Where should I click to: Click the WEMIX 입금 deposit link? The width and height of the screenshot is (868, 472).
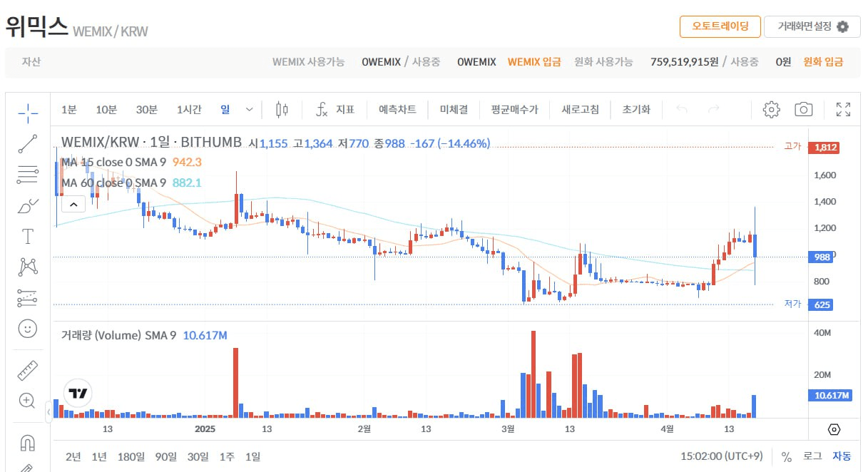click(x=534, y=62)
